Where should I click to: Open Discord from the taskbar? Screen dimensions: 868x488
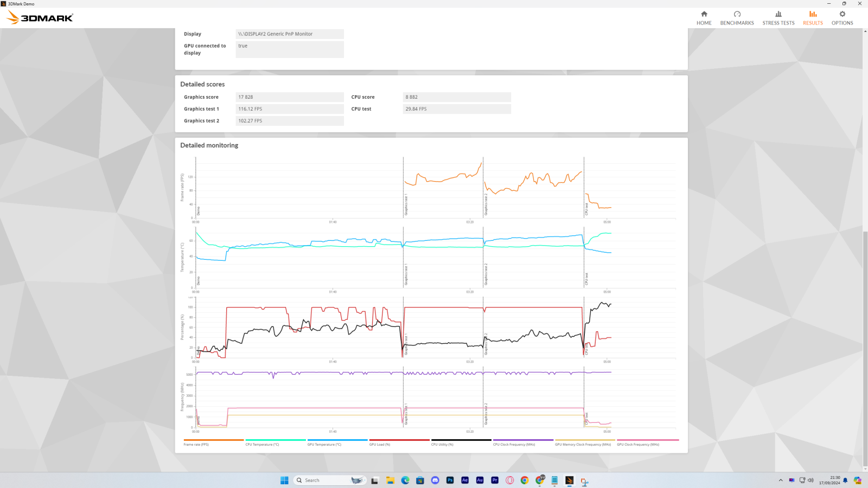435,480
